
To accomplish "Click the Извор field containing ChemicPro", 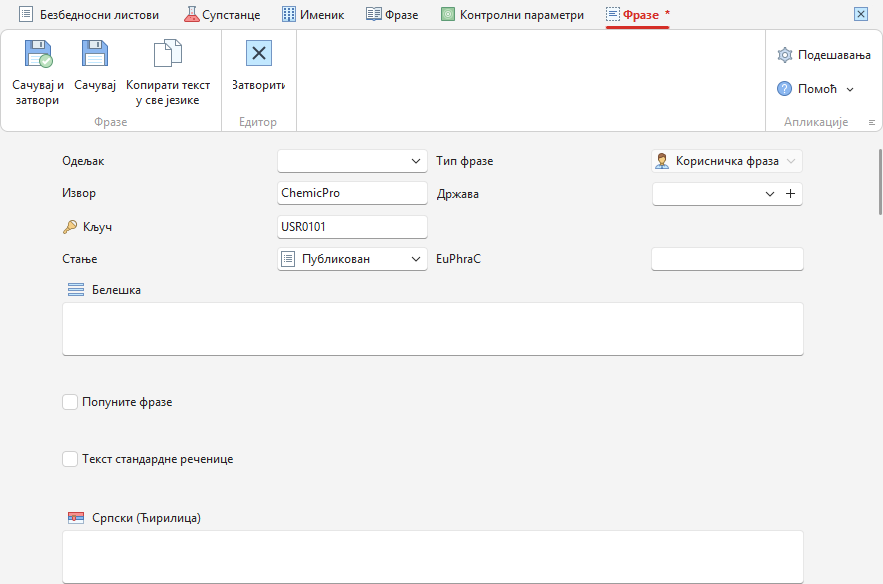I will coord(353,193).
